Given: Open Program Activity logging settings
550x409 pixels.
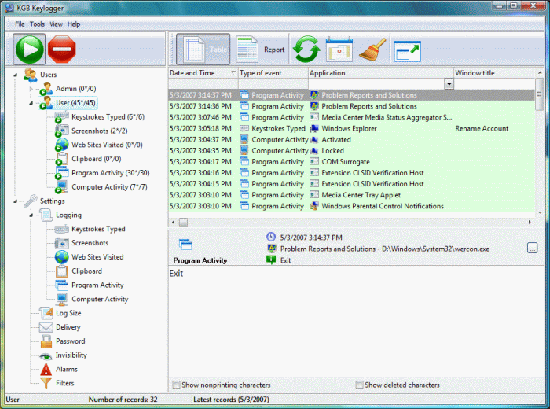Looking at the screenshot, I should pyautogui.click(x=98, y=285).
